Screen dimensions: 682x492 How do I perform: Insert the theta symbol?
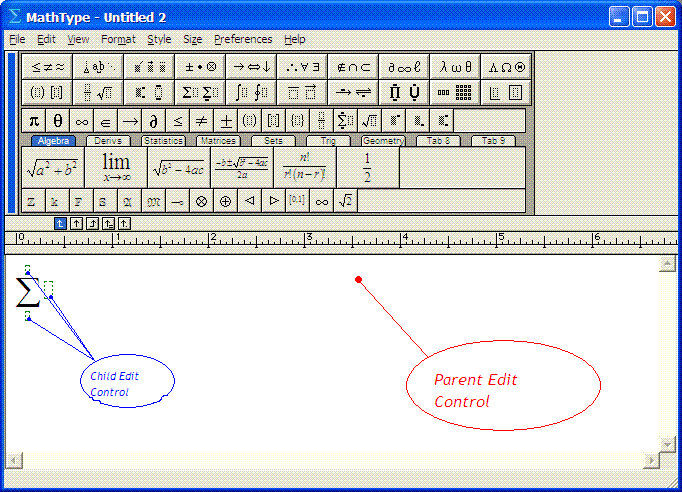(x=57, y=120)
